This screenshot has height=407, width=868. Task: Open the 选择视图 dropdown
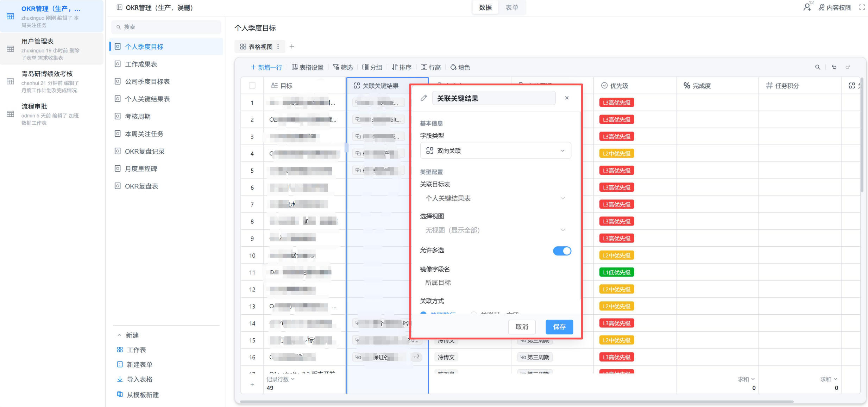495,230
